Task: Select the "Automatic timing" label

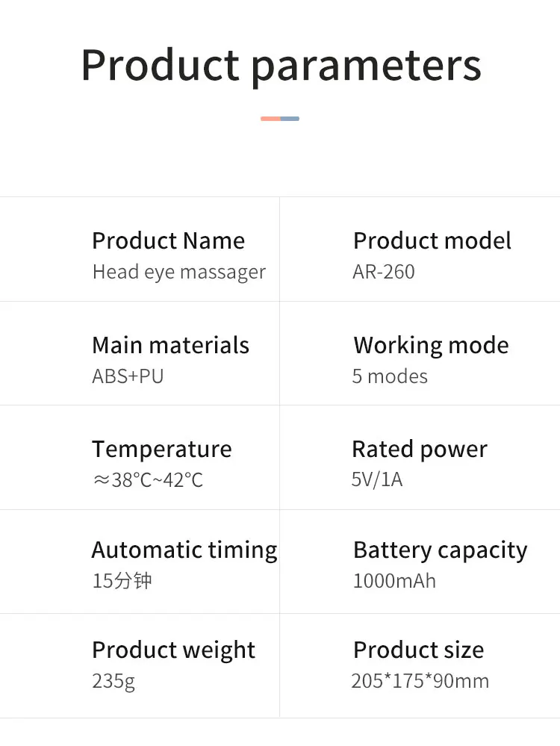Action: [x=184, y=550]
